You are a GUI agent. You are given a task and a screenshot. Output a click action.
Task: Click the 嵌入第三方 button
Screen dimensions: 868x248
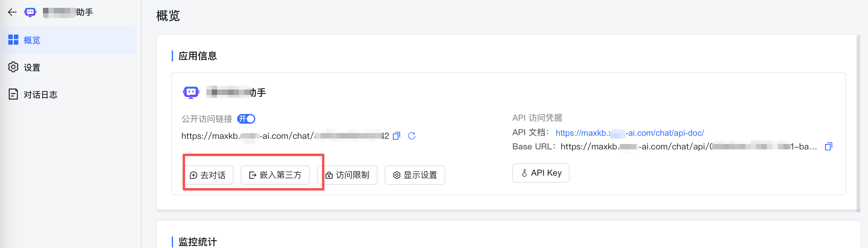275,175
